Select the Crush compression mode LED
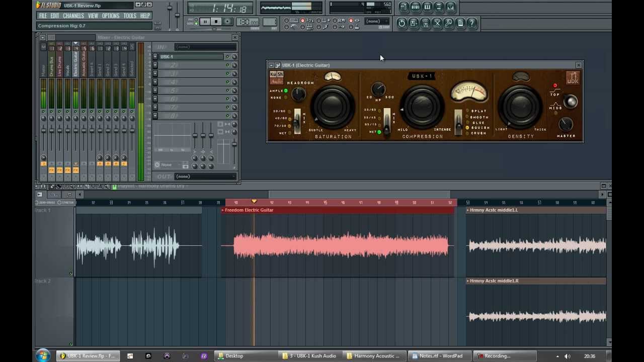 point(467,133)
